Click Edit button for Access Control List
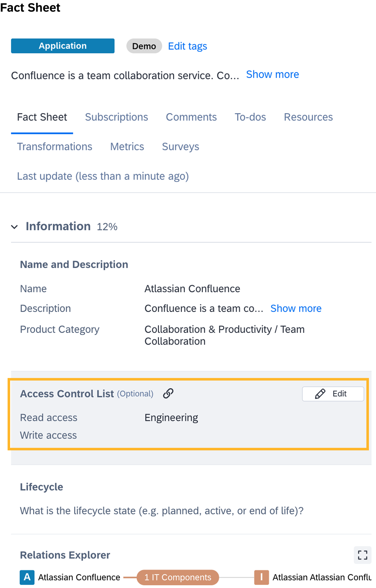Screen dimensions: 376x588 [333, 394]
